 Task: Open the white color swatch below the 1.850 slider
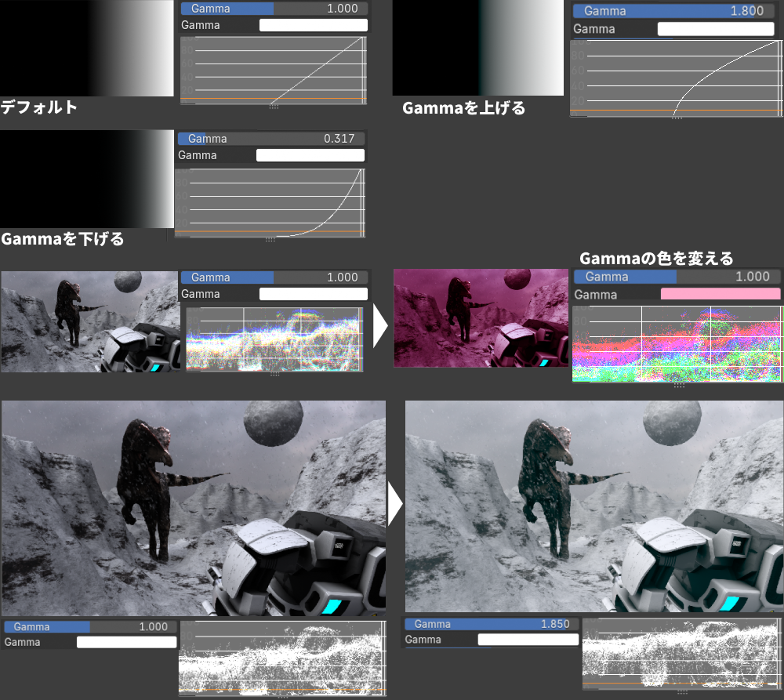click(x=528, y=640)
